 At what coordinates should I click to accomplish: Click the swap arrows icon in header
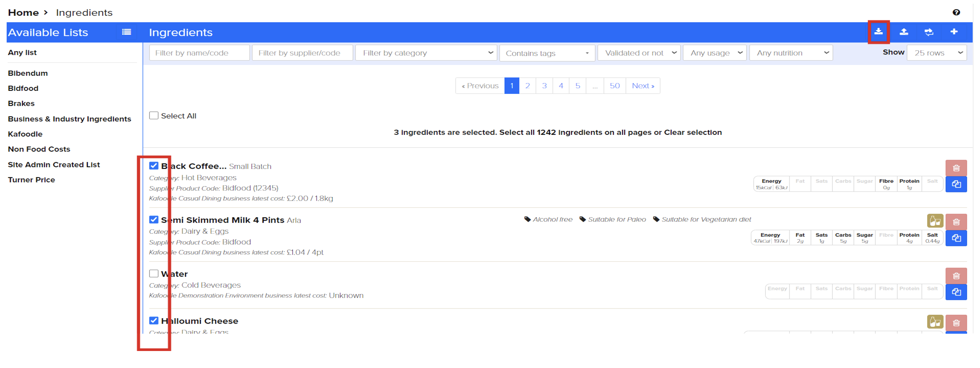[929, 32]
